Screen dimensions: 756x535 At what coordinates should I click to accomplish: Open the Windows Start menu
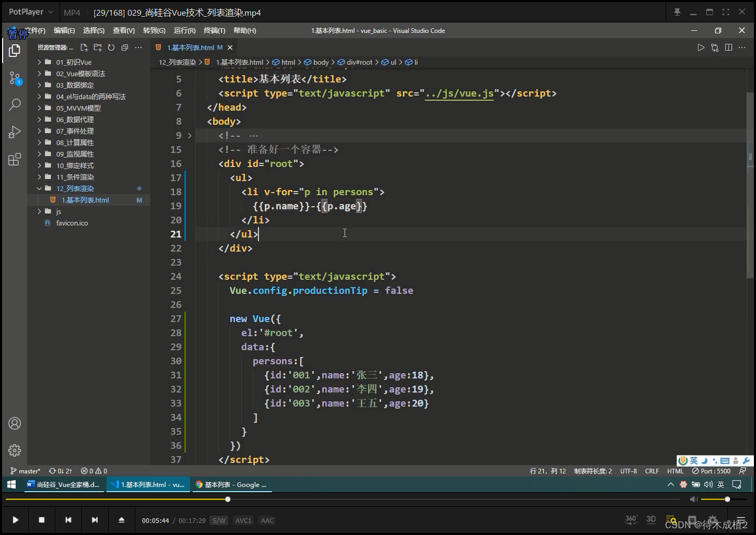(11, 485)
